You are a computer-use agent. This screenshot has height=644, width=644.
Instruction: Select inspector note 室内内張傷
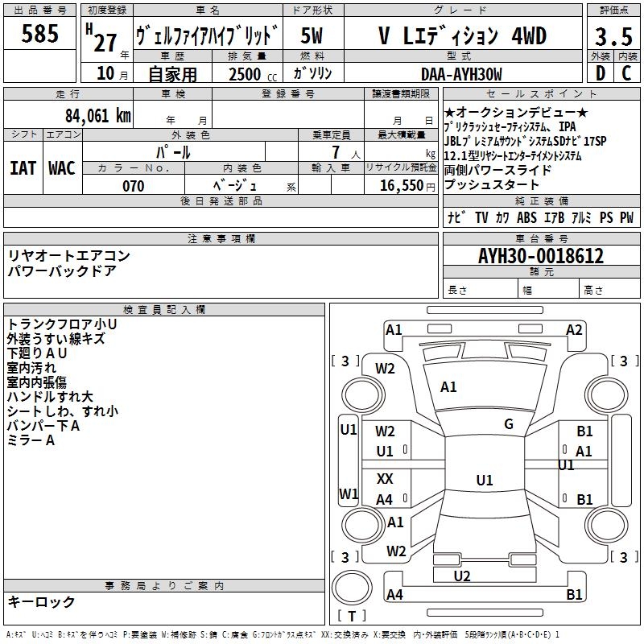pos(36,382)
